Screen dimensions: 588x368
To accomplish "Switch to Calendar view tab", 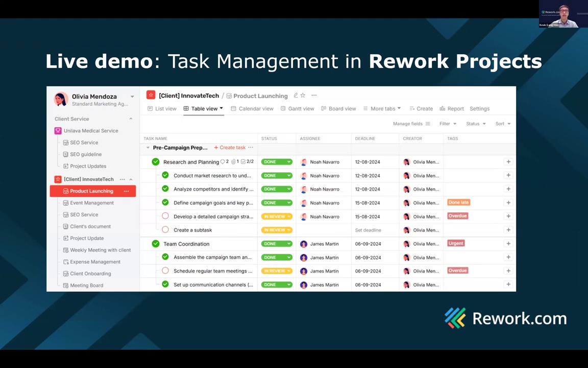I will [252, 108].
